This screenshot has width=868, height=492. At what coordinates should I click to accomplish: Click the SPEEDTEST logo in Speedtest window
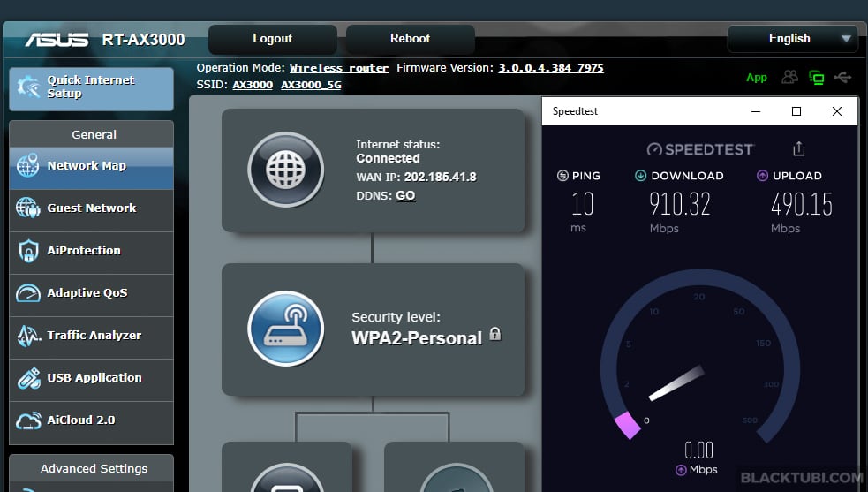tap(700, 149)
